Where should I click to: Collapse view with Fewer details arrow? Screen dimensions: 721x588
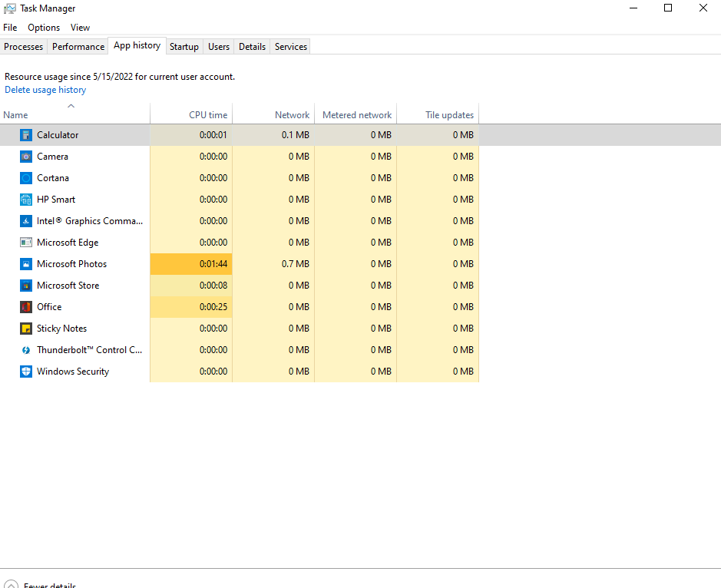tap(11, 584)
